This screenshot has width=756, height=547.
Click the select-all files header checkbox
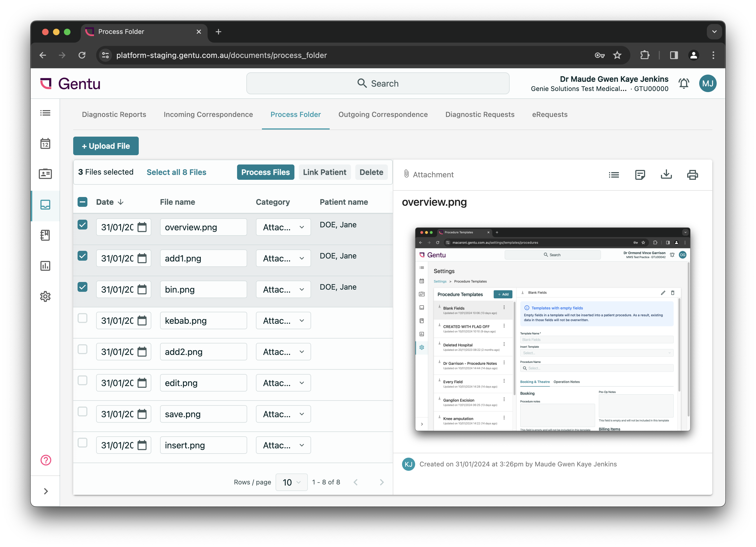82,202
